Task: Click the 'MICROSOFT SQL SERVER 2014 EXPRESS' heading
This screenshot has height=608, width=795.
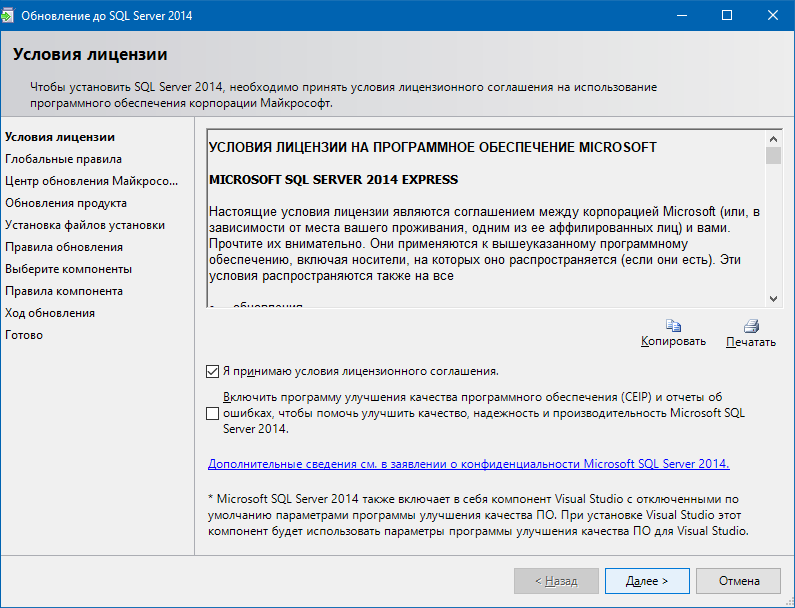Action: click(334, 180)
